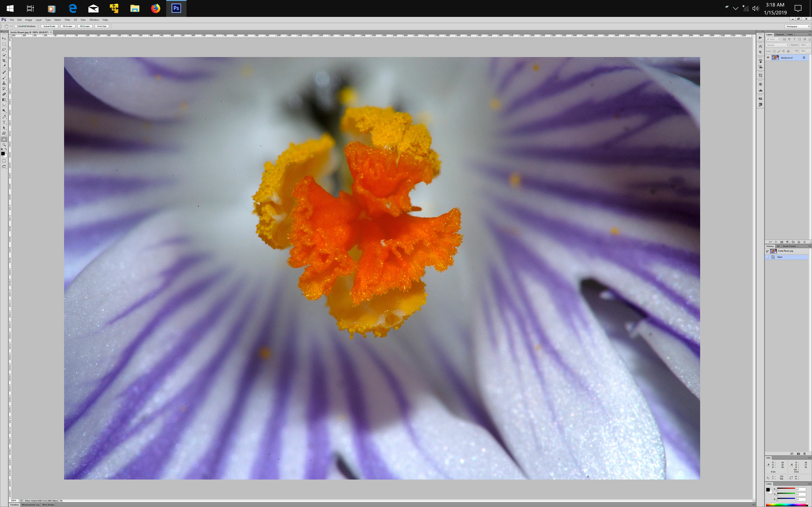
Task: Select the Lasso tool
Action: [x=4, y=50]
